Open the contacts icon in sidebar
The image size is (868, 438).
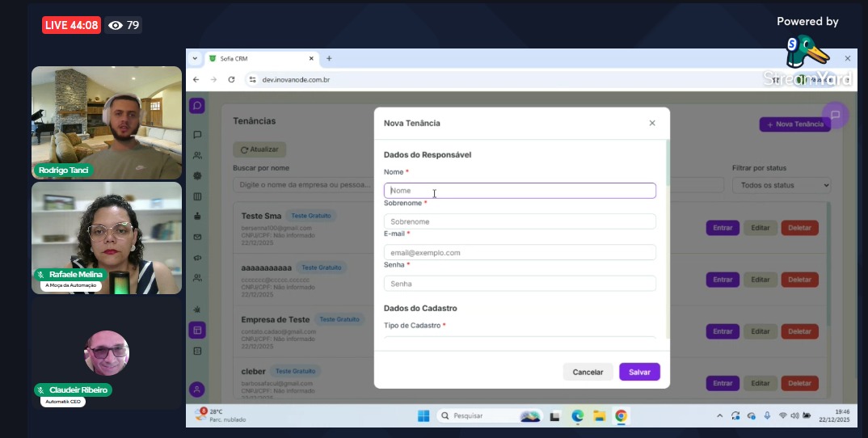[197, 155]
